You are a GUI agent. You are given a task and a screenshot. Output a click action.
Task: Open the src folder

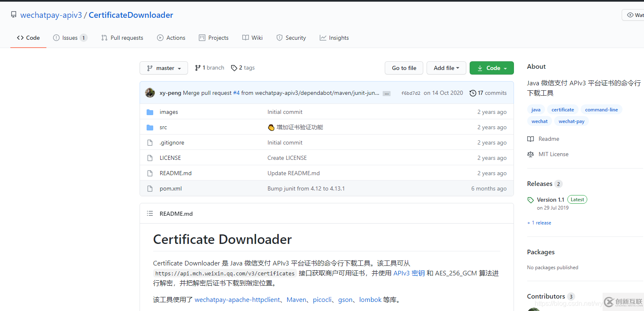coord(163,127)
